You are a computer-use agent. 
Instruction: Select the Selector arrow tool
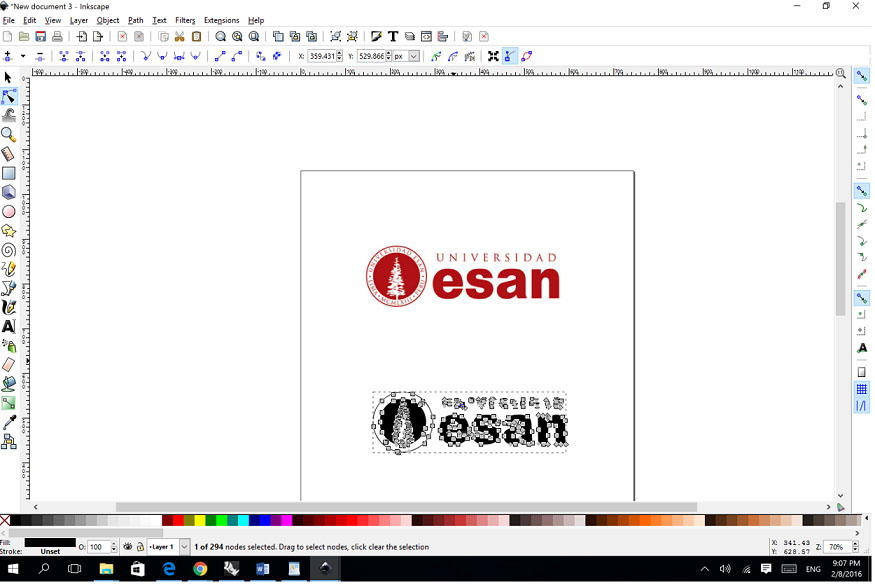coord(8,78)
